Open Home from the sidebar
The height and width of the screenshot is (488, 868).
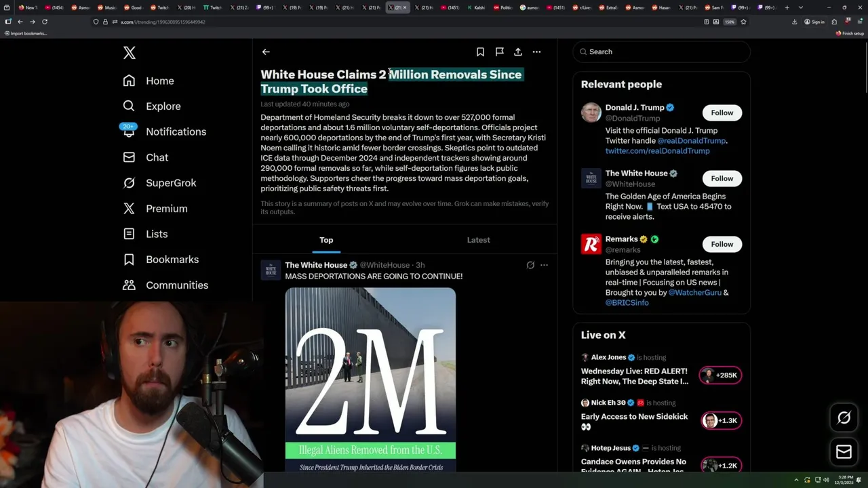[x=149, y=81]
